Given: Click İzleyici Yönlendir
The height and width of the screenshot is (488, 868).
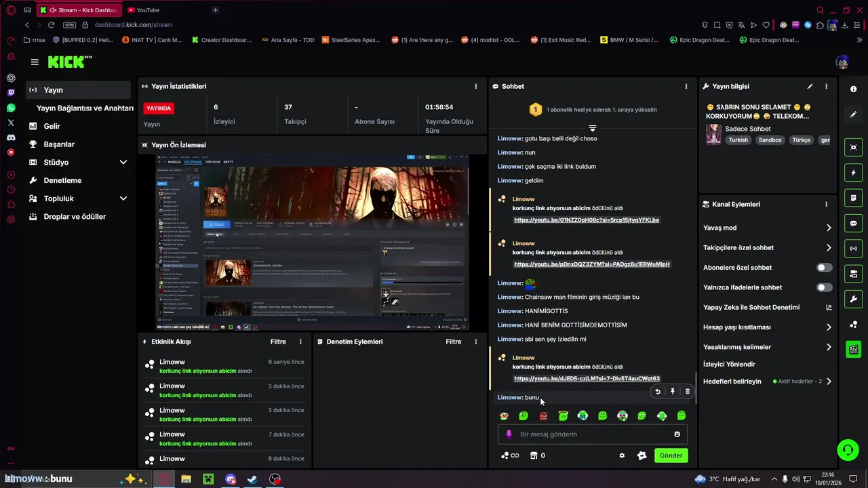Looking at the screenshot, I should click(729, 364).
